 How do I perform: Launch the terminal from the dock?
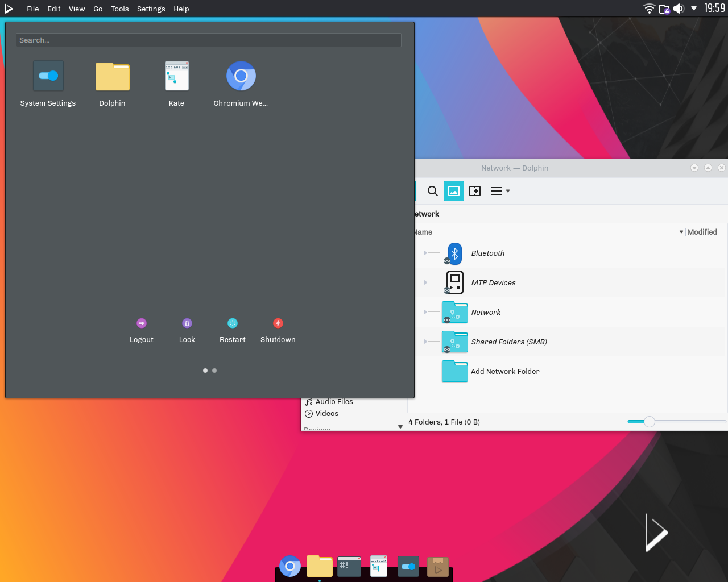349,567
